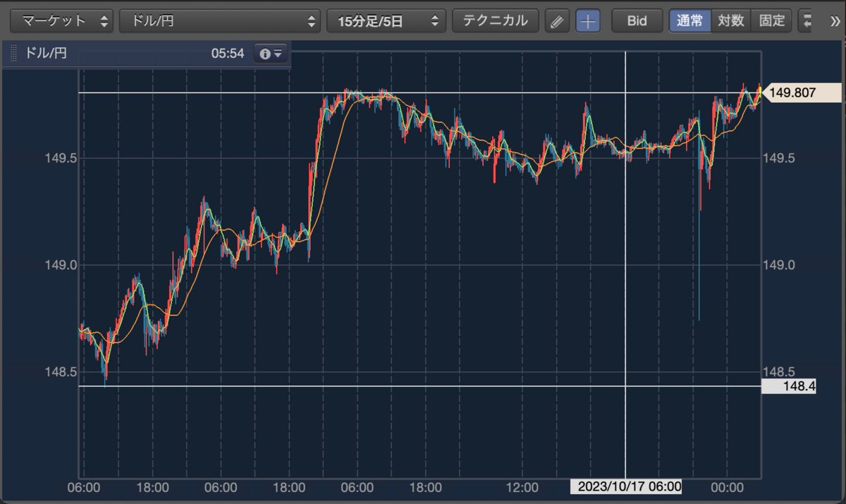846x504 pixels.
Task: Click the Bid price button
Action: click(x=637, y=20)
